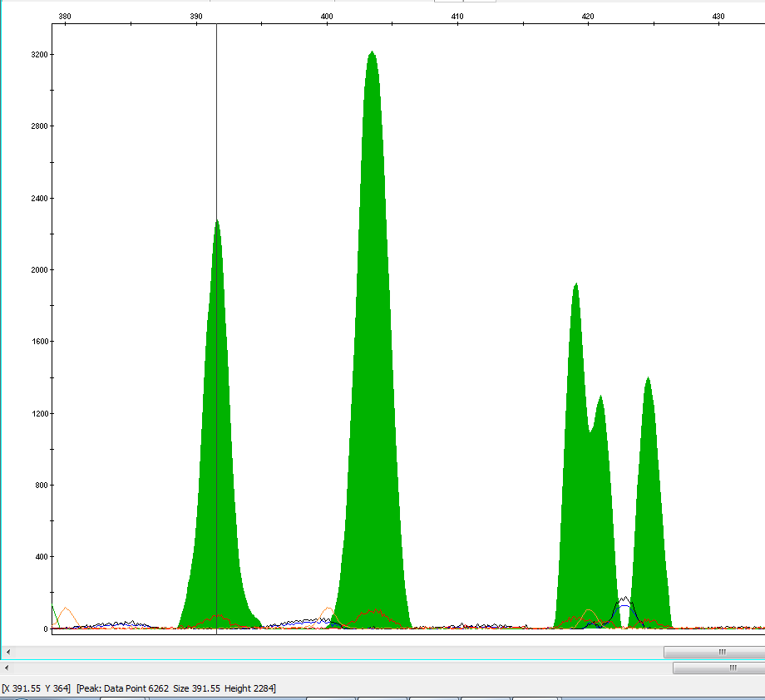
Task: Click the 420 label on the size axis
Action: (588, 17)
